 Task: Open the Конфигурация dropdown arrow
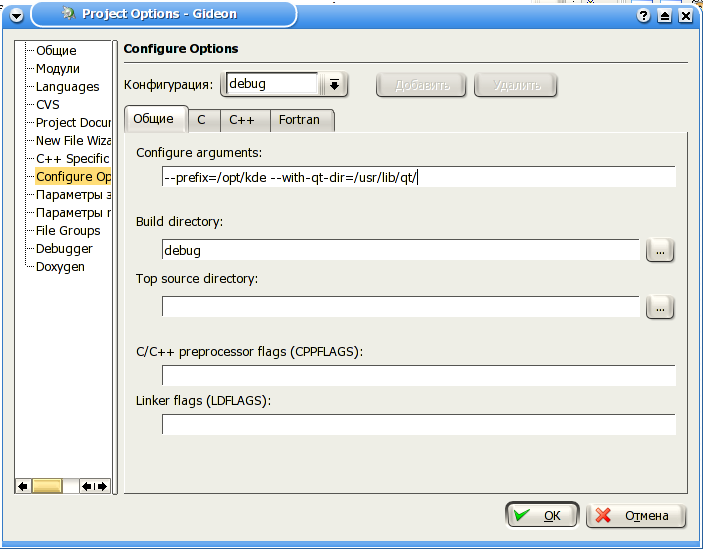pos(335,85)
